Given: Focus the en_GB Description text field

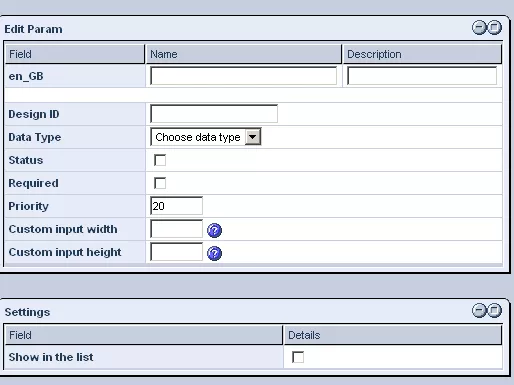Looking at the screenshot, I should (422, 76).
